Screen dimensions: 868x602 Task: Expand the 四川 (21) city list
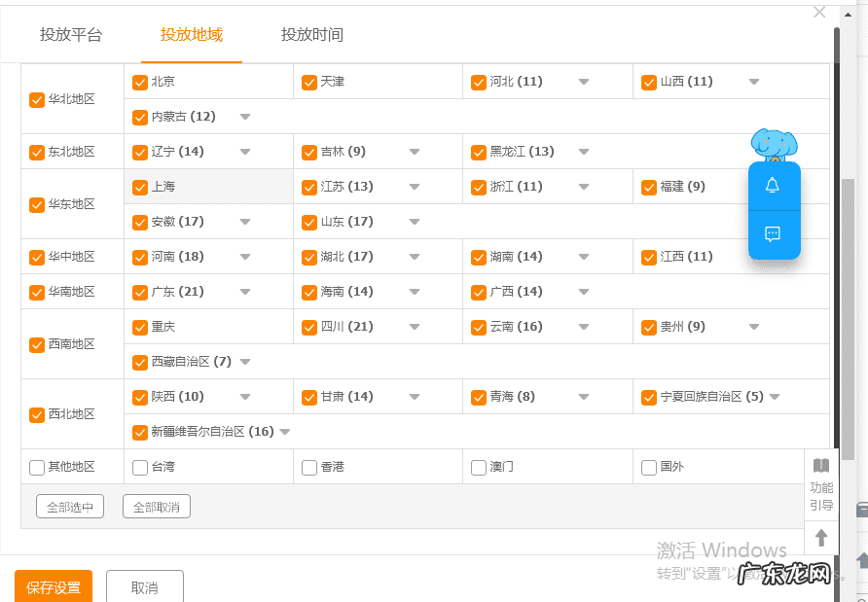(415, 327)
